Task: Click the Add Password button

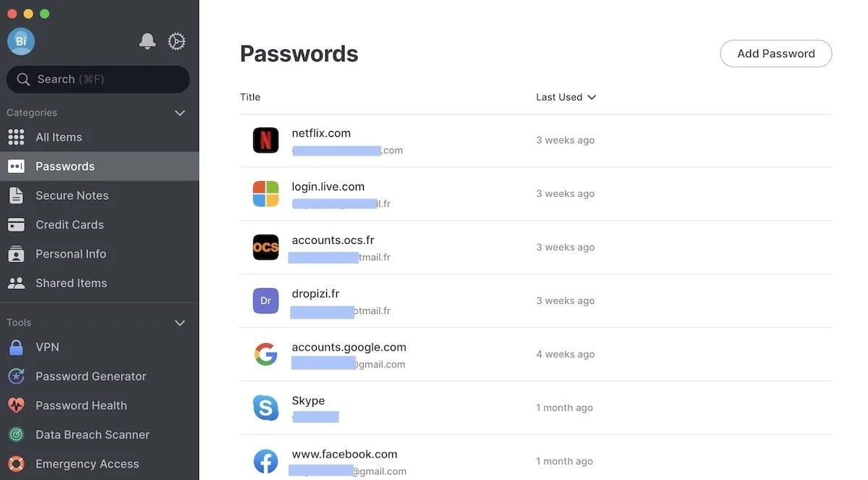Action: click(775, 54)
